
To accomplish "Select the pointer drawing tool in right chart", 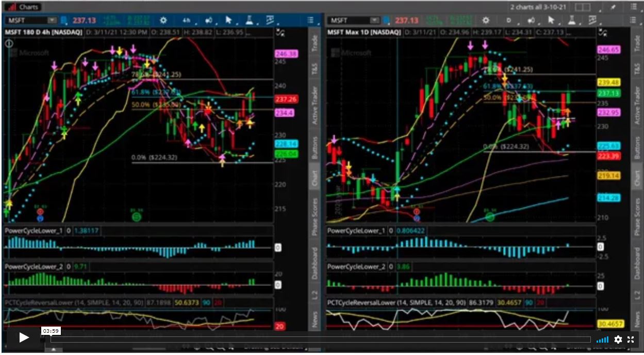I will [551, 20].
